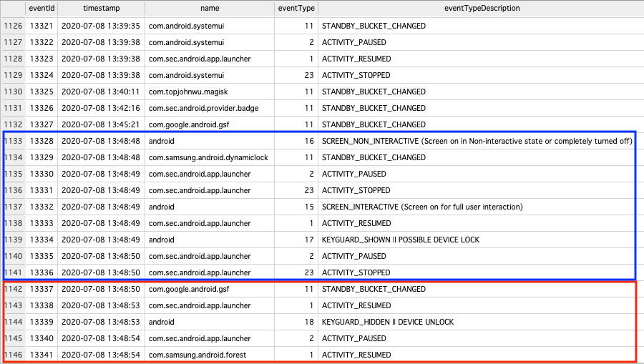Click timestamp 2020-07-08 13:45:21

(101, 124)
